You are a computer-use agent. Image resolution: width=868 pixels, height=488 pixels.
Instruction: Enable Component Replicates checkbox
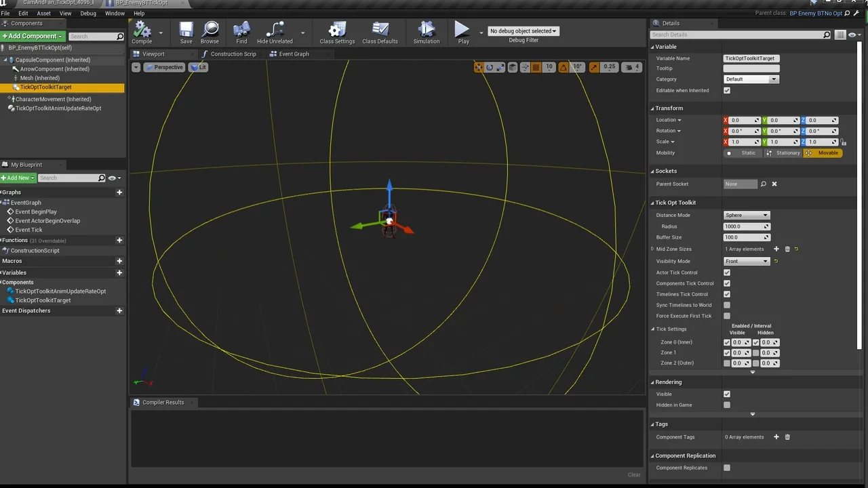pyautogui.click(x=727, y=468)
